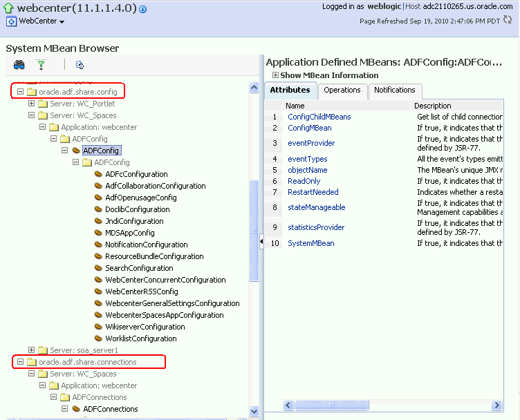Click the WorklistConfiguration bean icon
520x420 pixels.
click(x=98, y=338)
